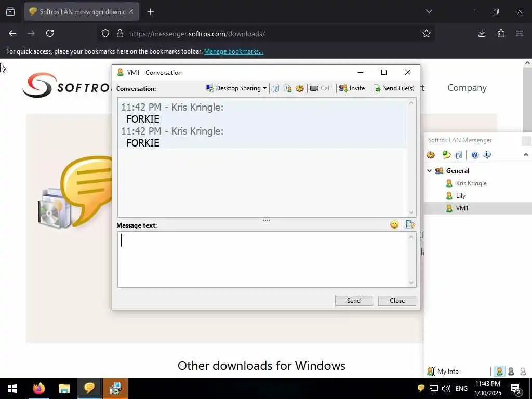532x399 pixels.
Task: Click the volume speaker tray icon
Action: click(446, 389)
